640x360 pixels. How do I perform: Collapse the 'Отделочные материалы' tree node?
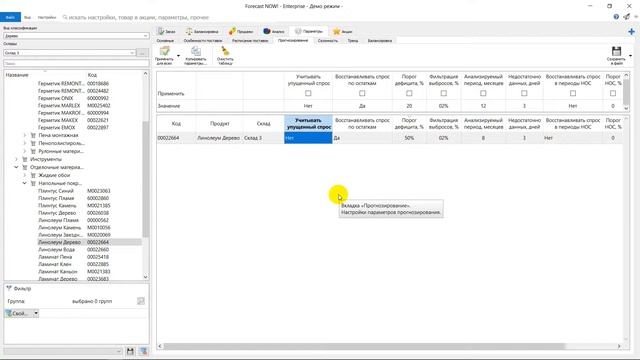[16, 167]
